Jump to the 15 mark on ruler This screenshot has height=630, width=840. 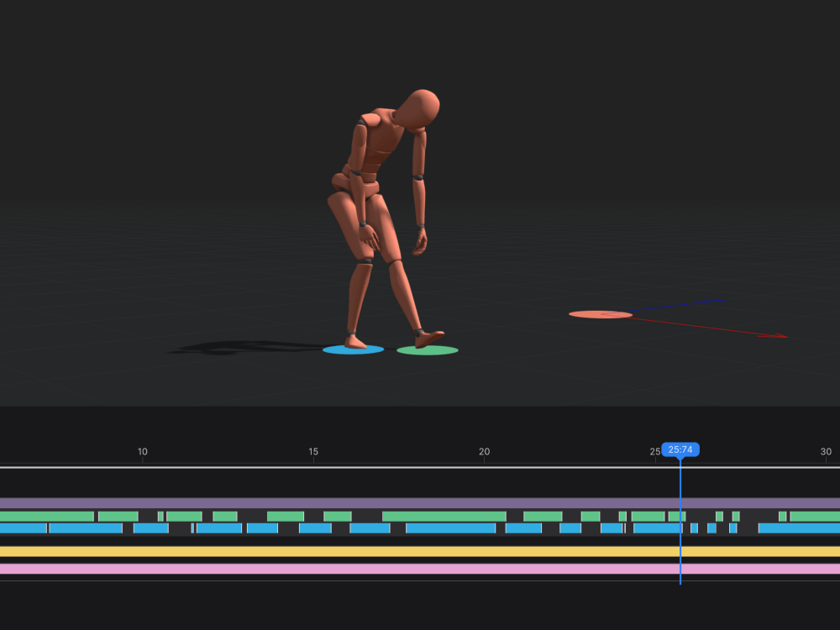coord(313,452)
